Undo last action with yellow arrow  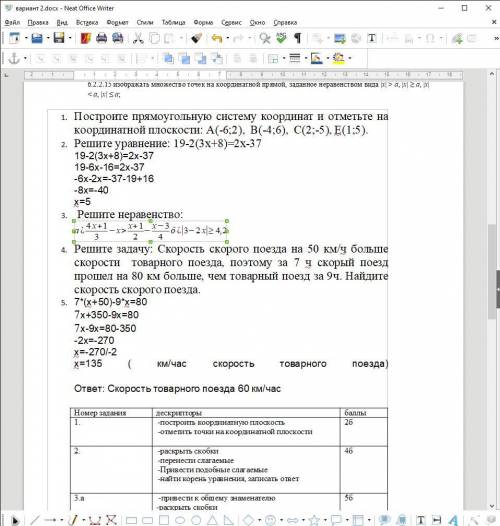point(217,38)
